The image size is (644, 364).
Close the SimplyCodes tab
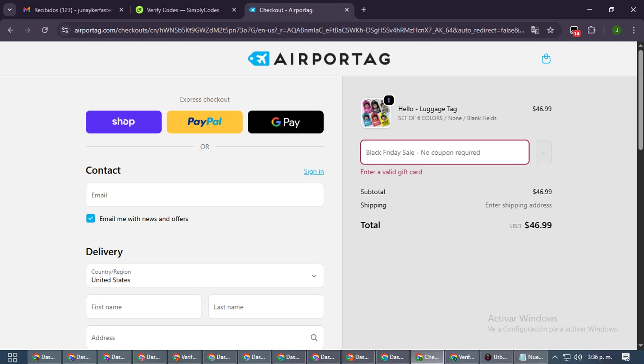[x=234, y=10]
